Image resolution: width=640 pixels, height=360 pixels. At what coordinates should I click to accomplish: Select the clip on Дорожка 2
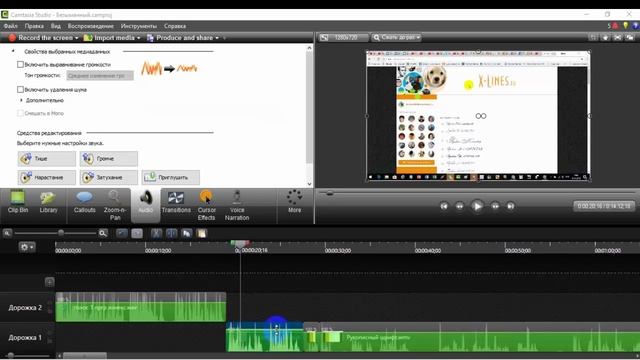point(140,307)
